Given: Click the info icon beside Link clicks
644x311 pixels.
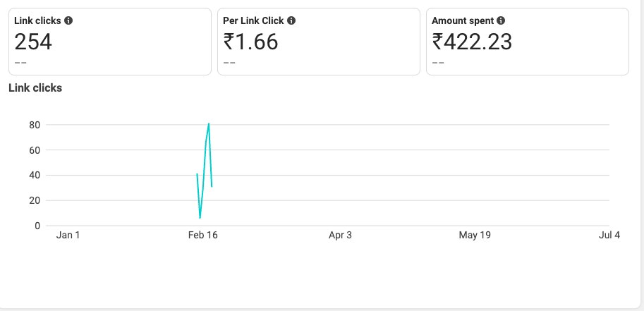Looking at the screenshot, I should pos(68,20).
